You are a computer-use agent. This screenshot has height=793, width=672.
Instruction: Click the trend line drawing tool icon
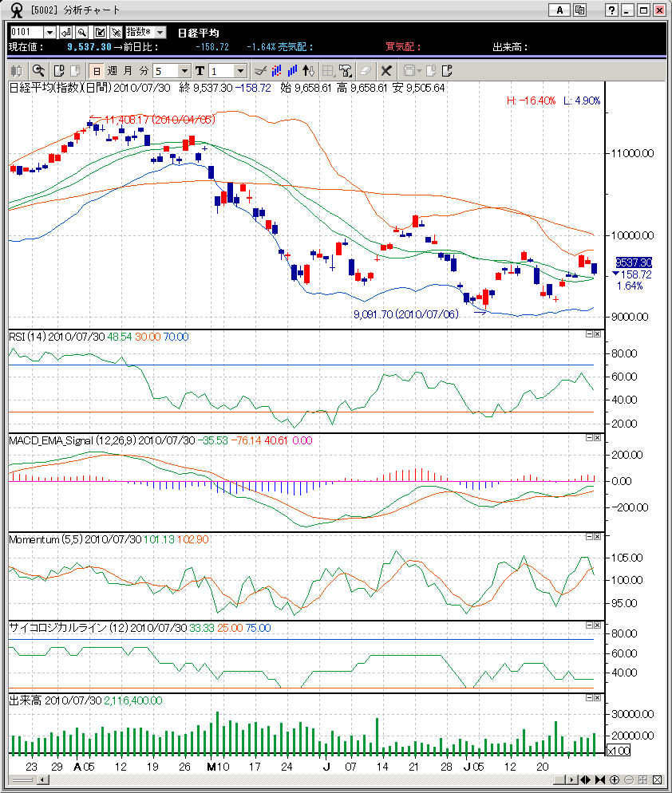(x=259, y=71)
